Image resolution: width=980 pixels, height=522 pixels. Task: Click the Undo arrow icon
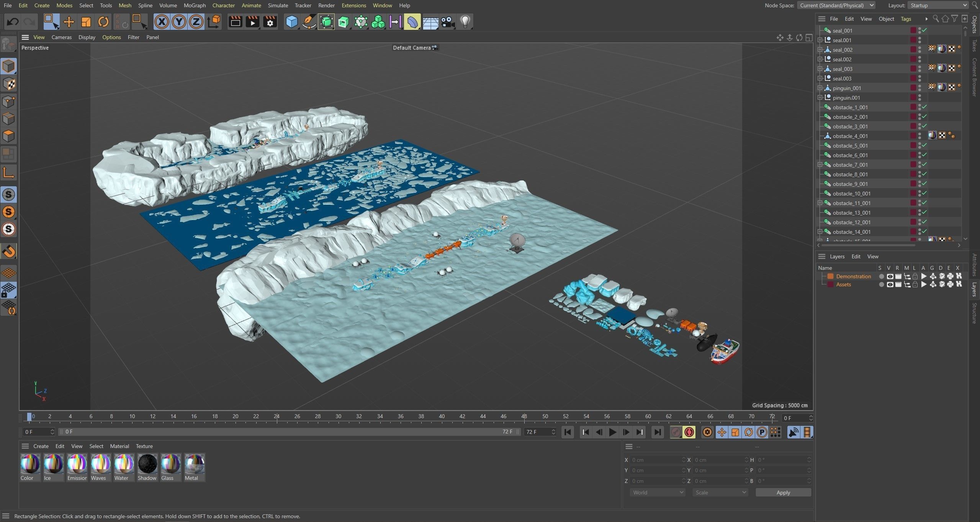tap(13, 22)
